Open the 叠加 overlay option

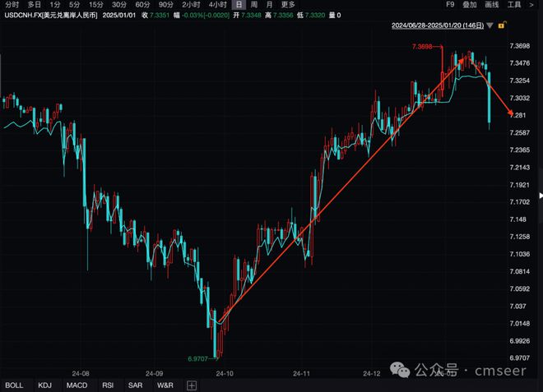click(x=470, y=4)
